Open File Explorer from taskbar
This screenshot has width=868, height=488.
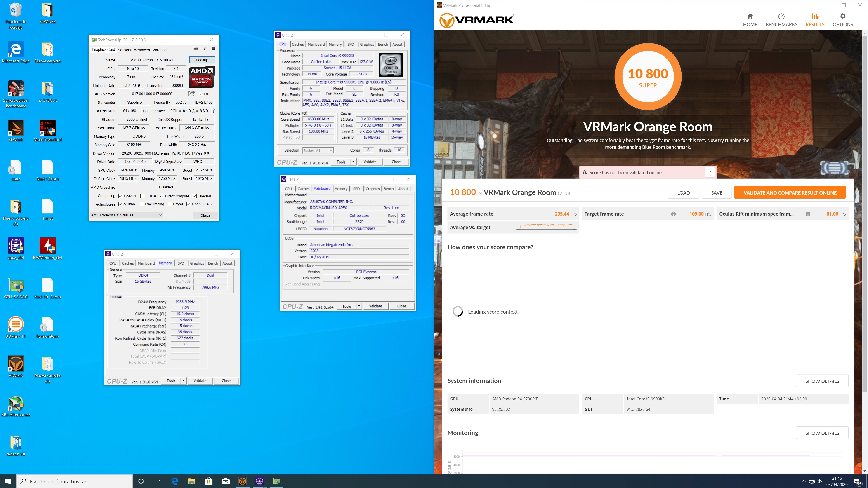pyautogui.click(x=191, y=481)
